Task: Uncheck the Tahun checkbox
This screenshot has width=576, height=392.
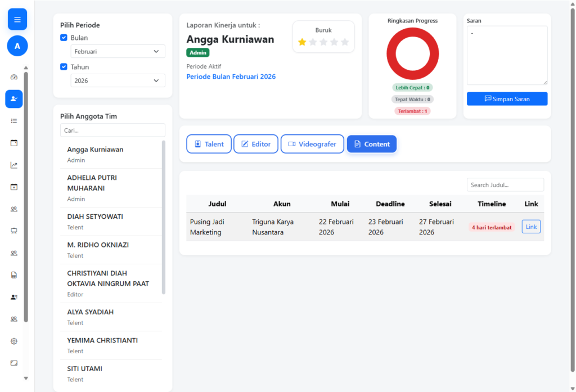Action: 64,67
